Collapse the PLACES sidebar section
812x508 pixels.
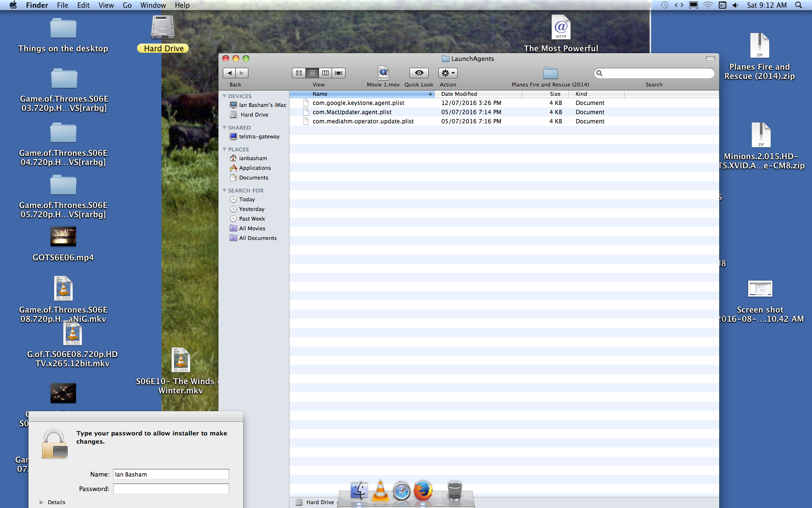[x=225, y=149]
